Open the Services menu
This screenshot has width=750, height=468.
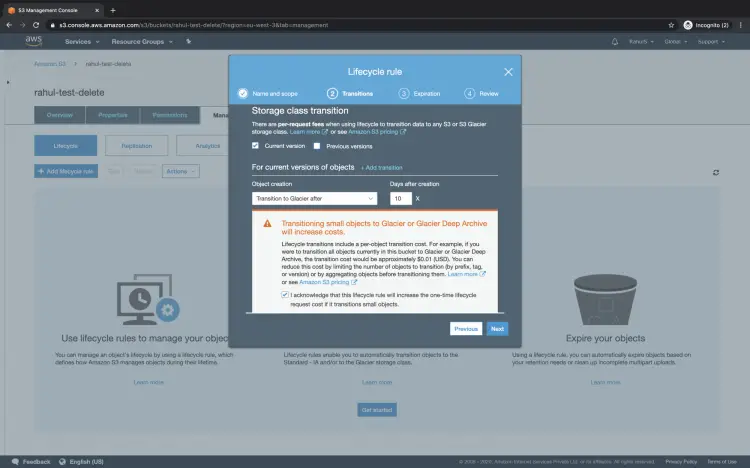(x=82, y=42)
